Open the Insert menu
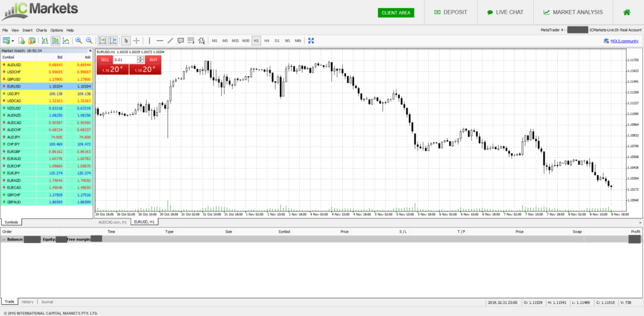The height and width of the screenshot is (316, 644). click(28, 30)
